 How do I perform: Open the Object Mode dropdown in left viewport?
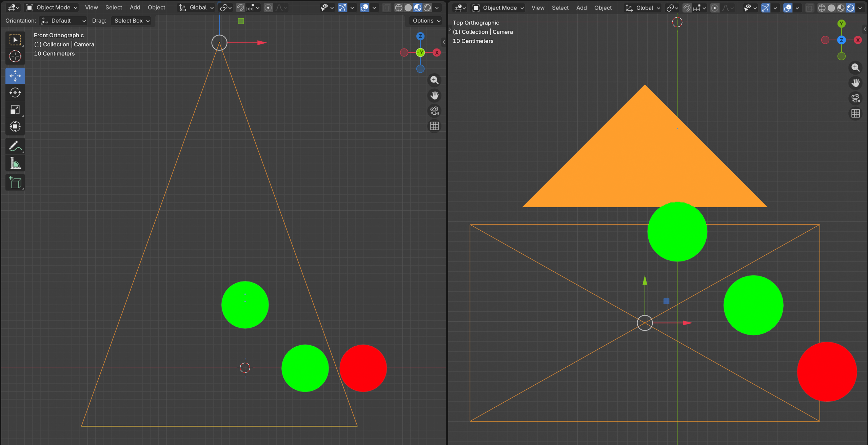52,7
